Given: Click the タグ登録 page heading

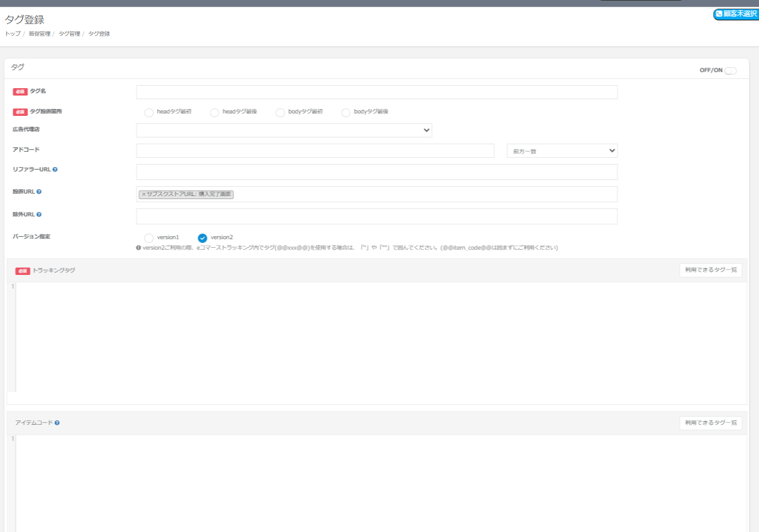Looking at the screenshot, I should 25,20.
